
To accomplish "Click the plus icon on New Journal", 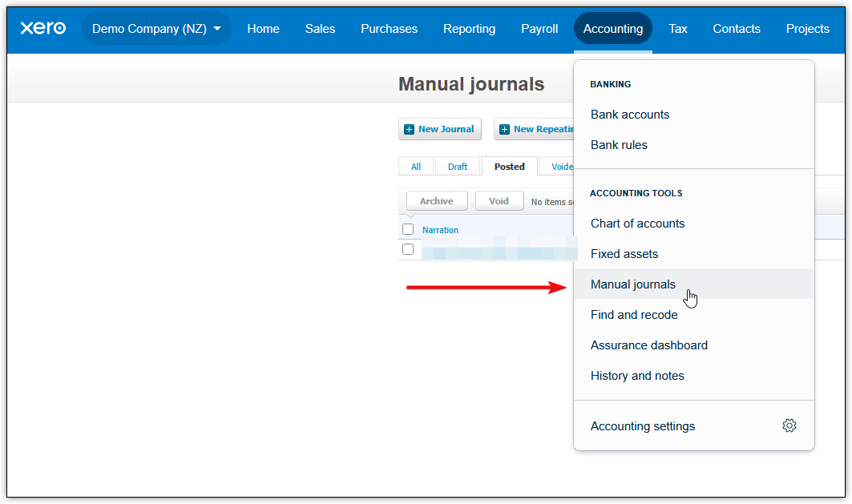I will (410, 129).
